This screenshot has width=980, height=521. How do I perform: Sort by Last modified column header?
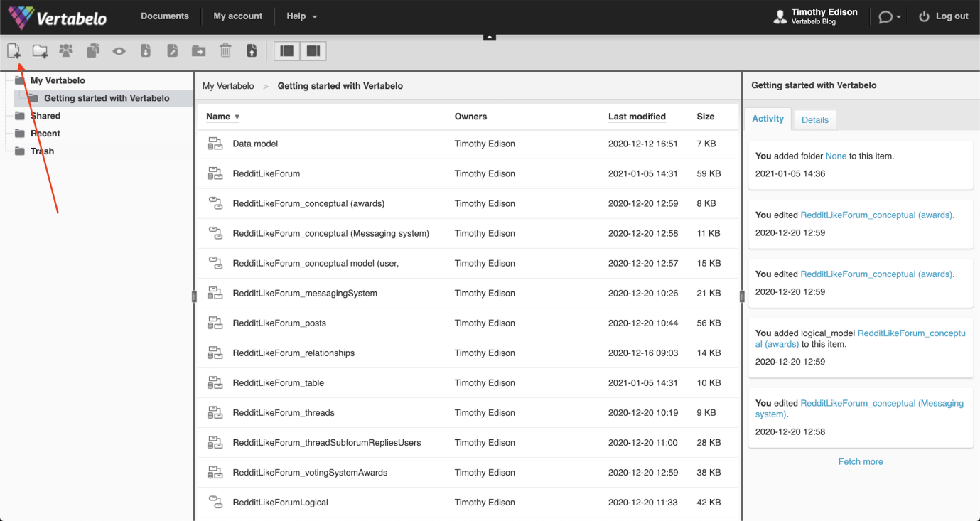pyautogui.click(x=637, y=117)
